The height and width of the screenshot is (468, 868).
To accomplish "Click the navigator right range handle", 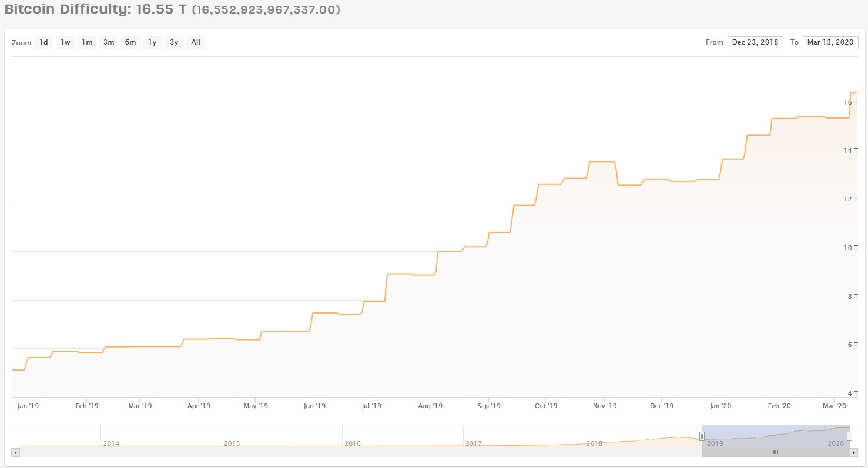I will pos(849,436).
